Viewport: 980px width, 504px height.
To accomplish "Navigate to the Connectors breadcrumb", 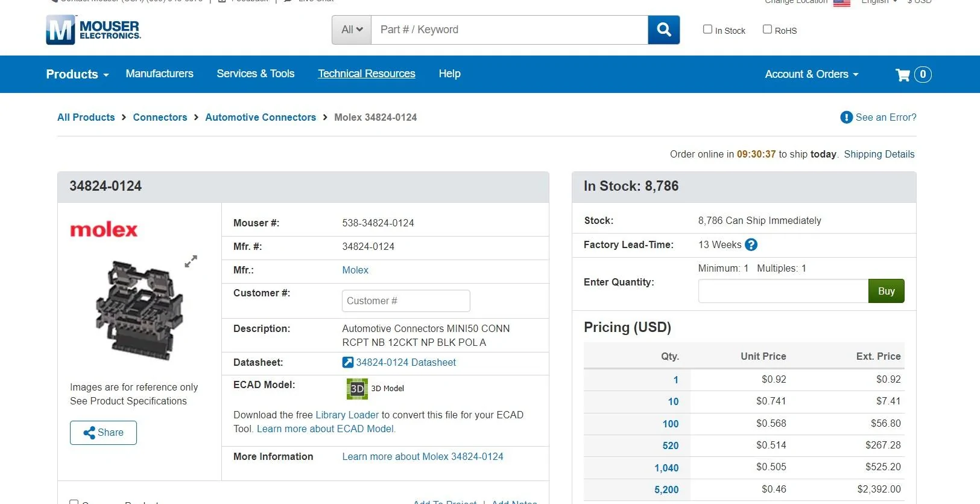I will click(160, 117).
